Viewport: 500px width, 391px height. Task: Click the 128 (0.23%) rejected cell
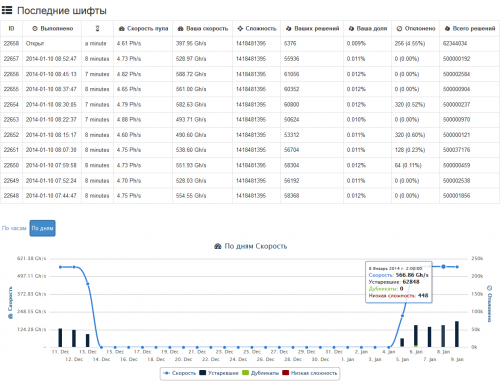point(410,150)
